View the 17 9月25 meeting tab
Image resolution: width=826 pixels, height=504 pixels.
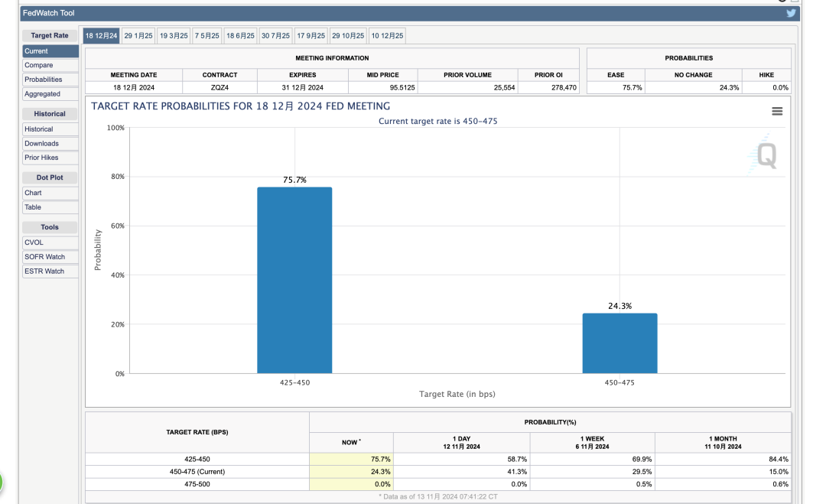(x=311, y=36)
